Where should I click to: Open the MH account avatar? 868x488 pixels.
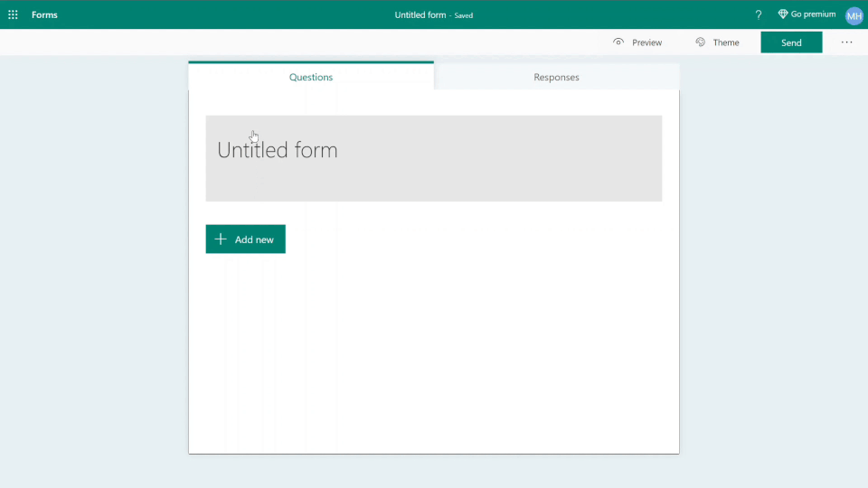[854, 15]
